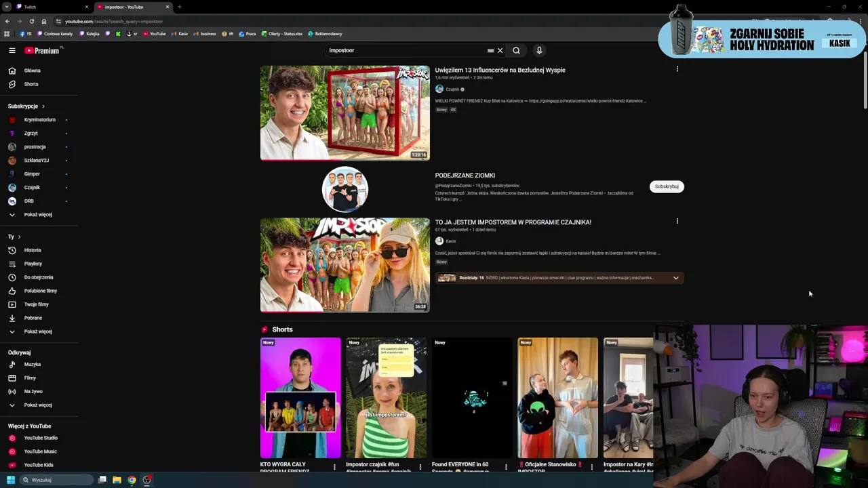Open Playlisty in the sidebar
The height and width of the screenshot is (488, 868).
(33, 264)
